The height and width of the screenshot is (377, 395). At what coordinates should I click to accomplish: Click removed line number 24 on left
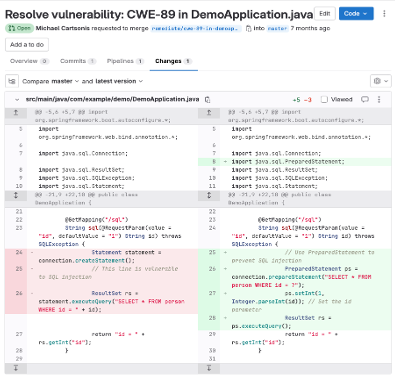click(x=19, y=253)
